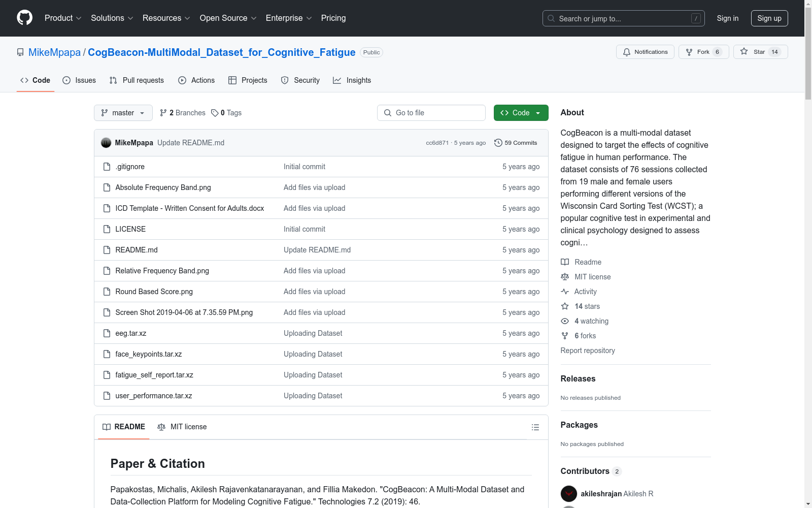Click the bell icon in Notifications button

click(627, 52)
